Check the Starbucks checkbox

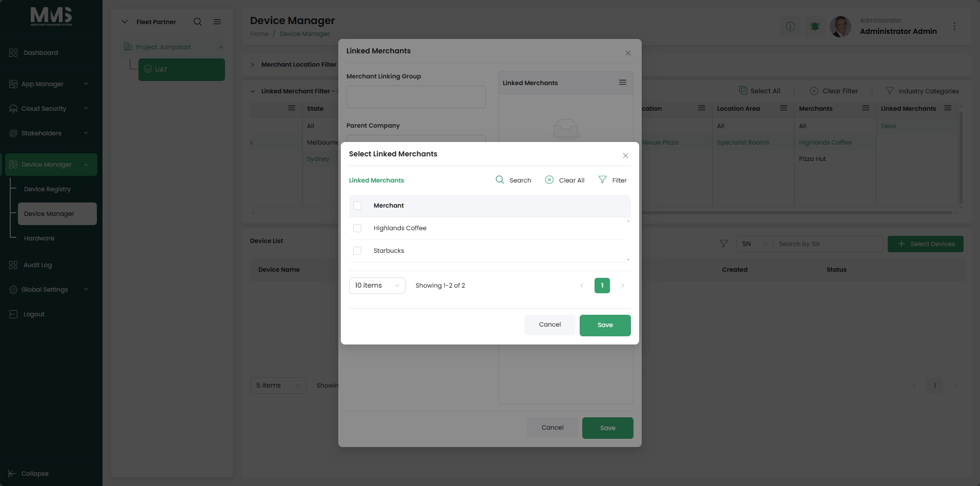357,251
